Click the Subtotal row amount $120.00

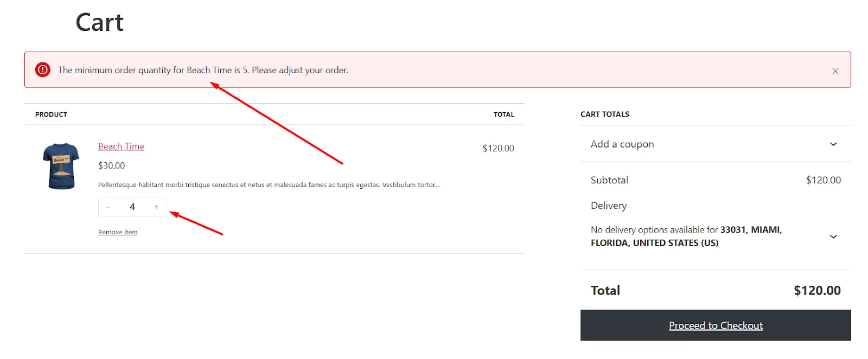tap(823, 180)
